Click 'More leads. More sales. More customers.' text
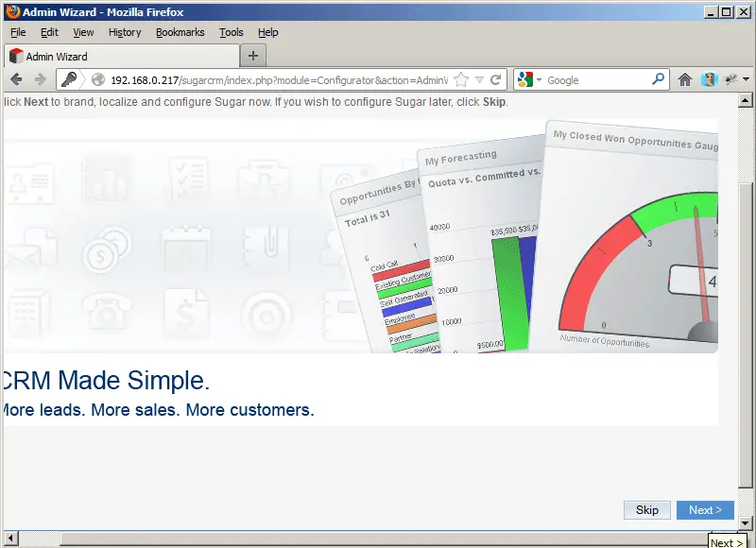756x548 pixels. (x=158, y=410)
